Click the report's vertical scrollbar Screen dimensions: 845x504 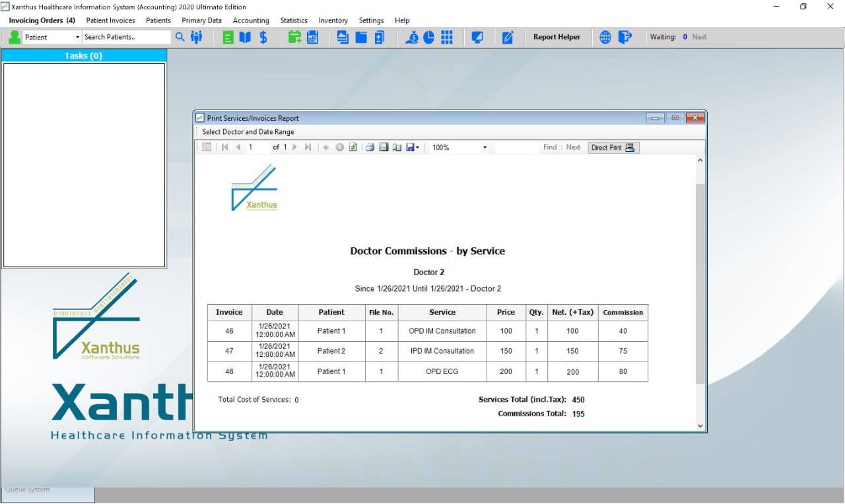pos(700,284)
